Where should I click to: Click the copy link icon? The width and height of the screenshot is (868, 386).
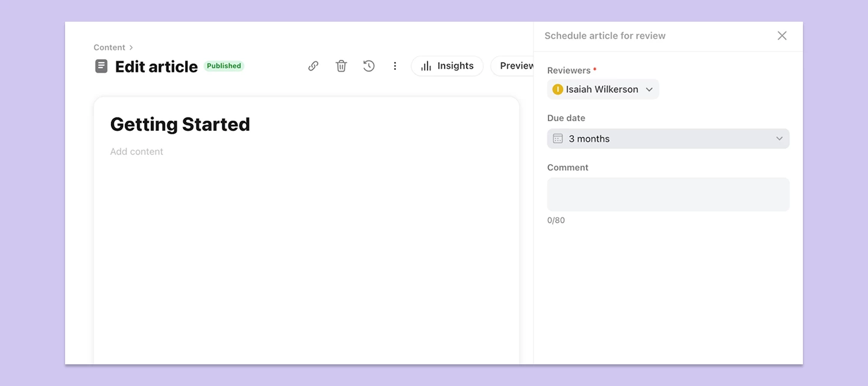313,66
